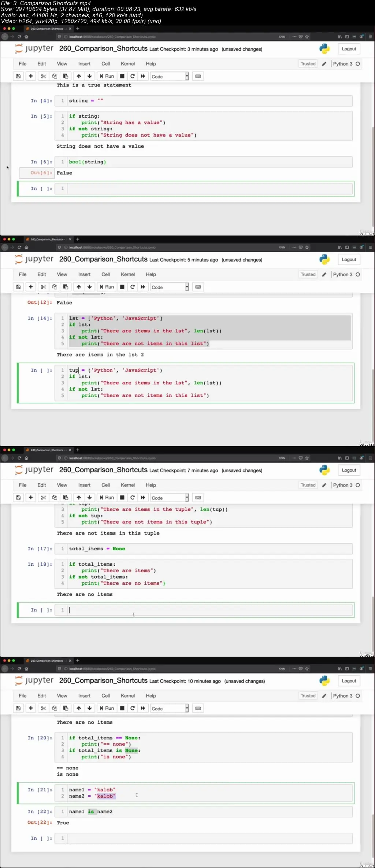Click into the cell containing string = ""
Viewport: 375px width, 868px height.
tap(204, 101)
